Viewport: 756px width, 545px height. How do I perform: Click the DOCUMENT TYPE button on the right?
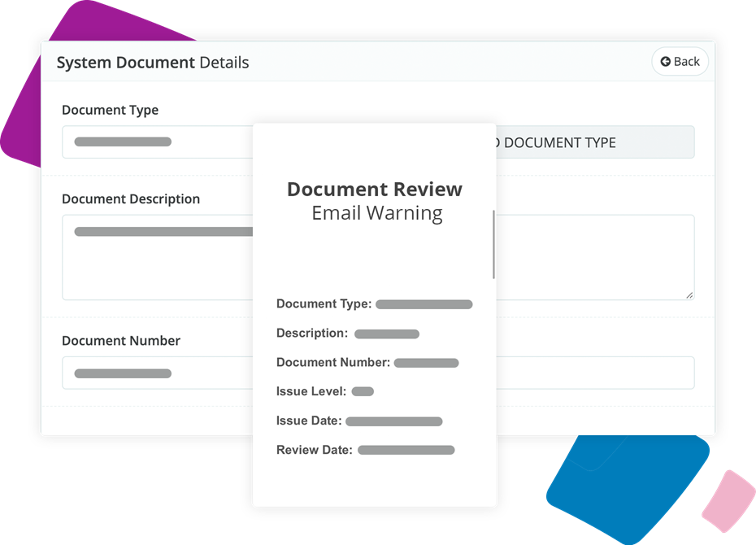pos(595,142)
